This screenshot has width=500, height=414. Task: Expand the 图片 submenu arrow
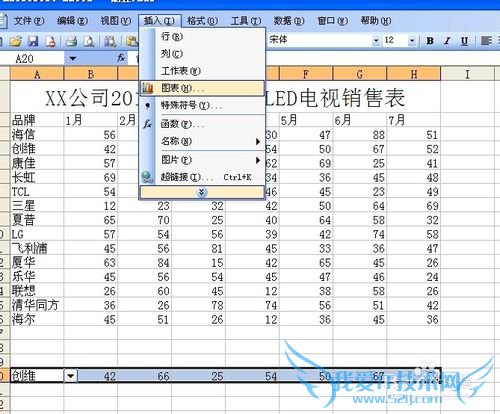click(x=257, y=160)
